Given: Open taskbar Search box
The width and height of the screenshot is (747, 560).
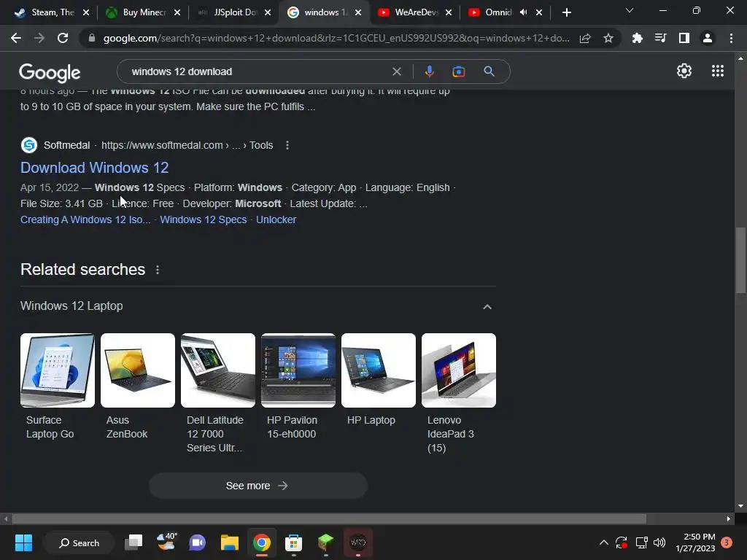Looking at the screenshot, I should coord(79,542).
